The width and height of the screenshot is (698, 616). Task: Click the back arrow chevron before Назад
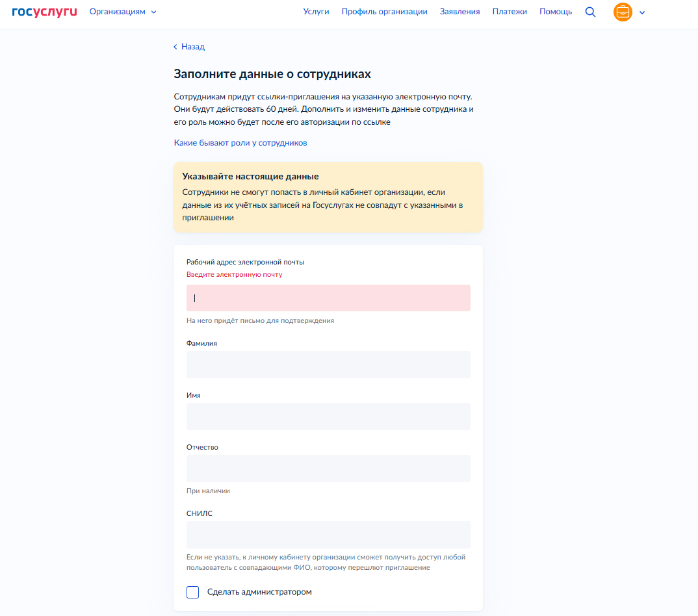point(175,47)
